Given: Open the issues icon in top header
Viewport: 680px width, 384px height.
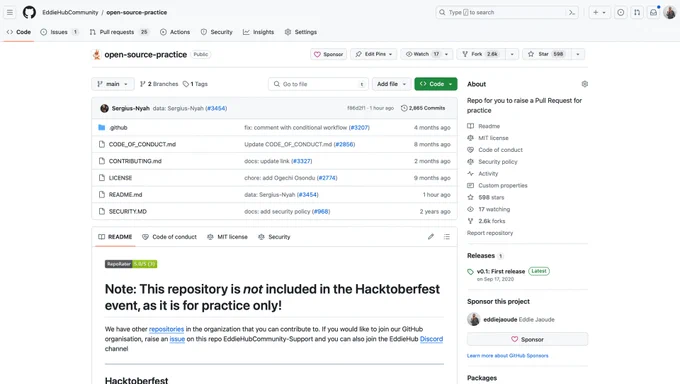Looking at the screenshot, I should tap(621, 13).
